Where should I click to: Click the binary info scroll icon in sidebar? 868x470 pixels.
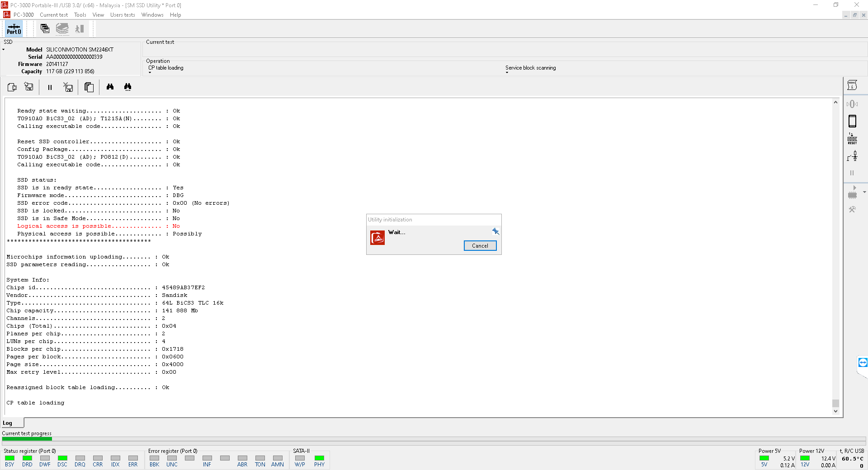(852, 85)
